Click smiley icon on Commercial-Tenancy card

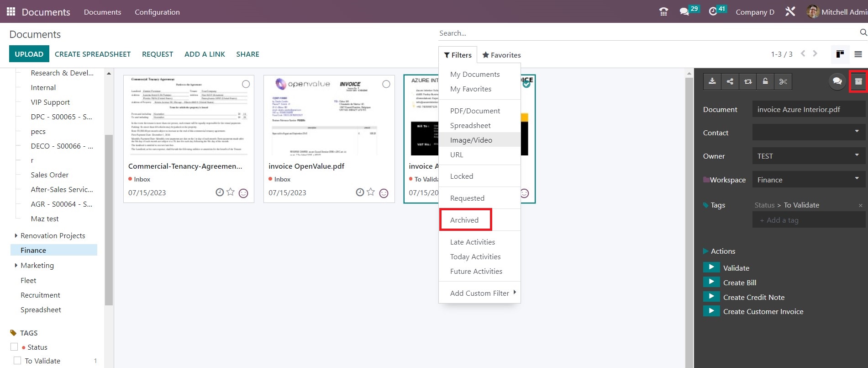click(x=243, y=193)
